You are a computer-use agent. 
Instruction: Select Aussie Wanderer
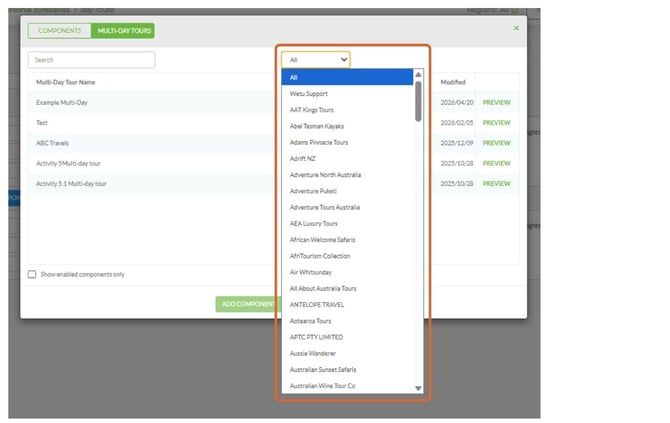click(347, 353)
